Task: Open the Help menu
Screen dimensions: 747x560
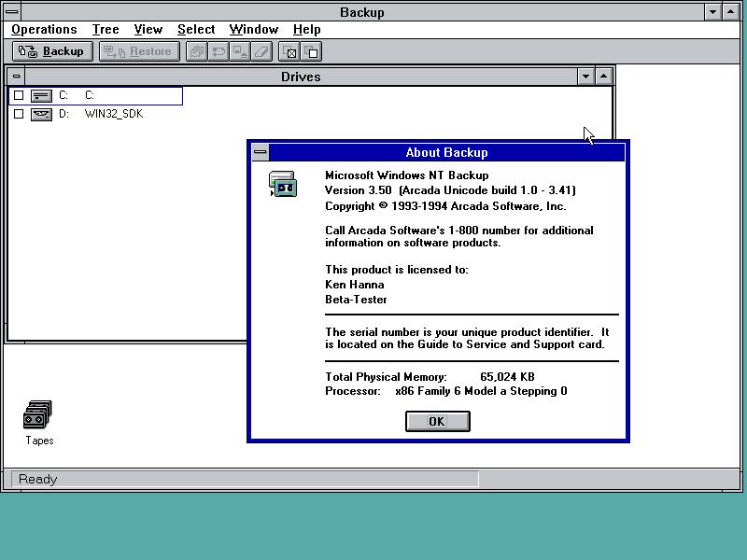Action: coord(307,30)
